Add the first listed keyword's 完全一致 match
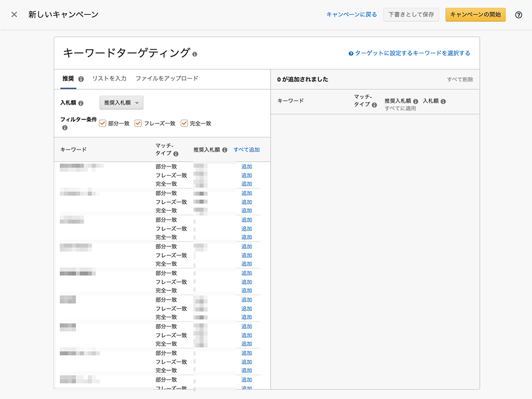The height and width of the screenshot is (399, 532). point(247,184)
